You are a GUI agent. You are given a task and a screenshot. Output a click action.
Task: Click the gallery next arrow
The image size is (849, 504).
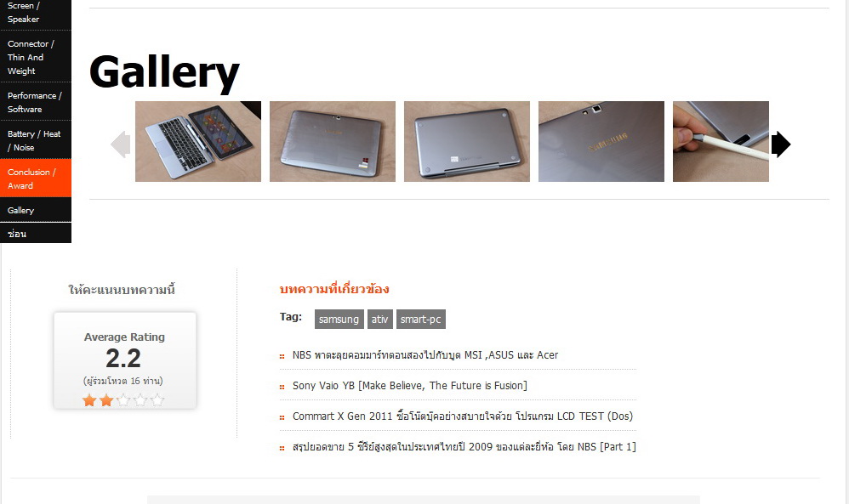tap(781, 144)
